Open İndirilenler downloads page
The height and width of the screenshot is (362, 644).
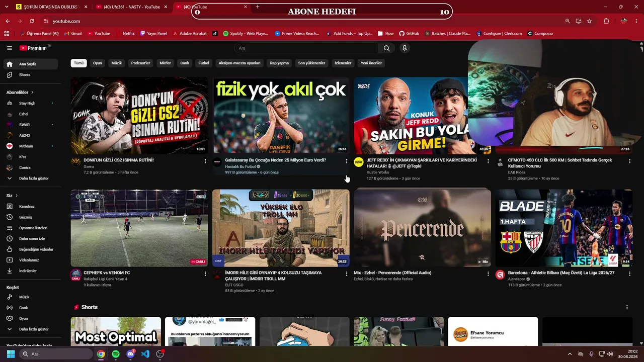coord(31,271)
